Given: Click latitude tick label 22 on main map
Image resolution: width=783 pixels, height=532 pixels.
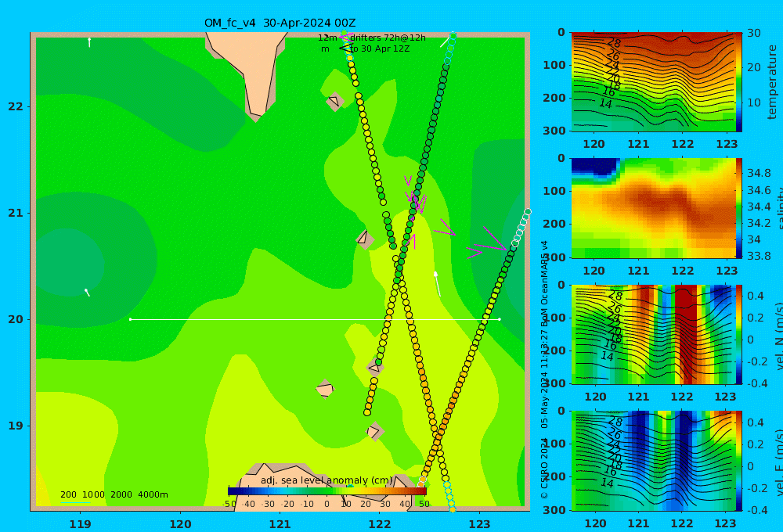Looking at the screenshot, I should point(16,106).
